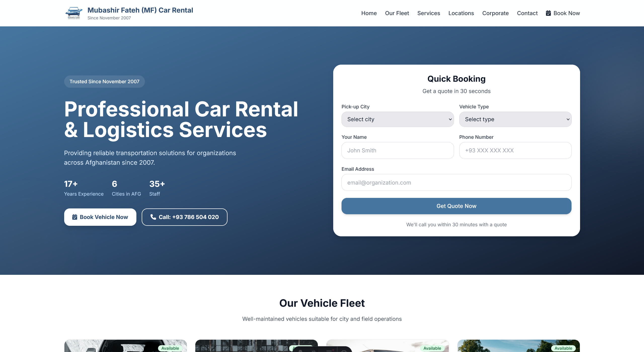Screen dimensions: 644x352
Task: Select Locations in the navigation
Action: [x=461, y=13]
